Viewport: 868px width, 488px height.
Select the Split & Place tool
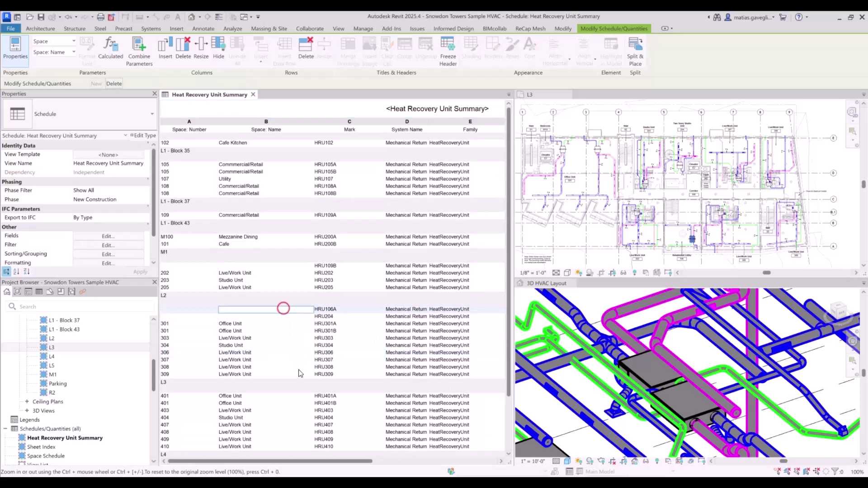point(635,50)
